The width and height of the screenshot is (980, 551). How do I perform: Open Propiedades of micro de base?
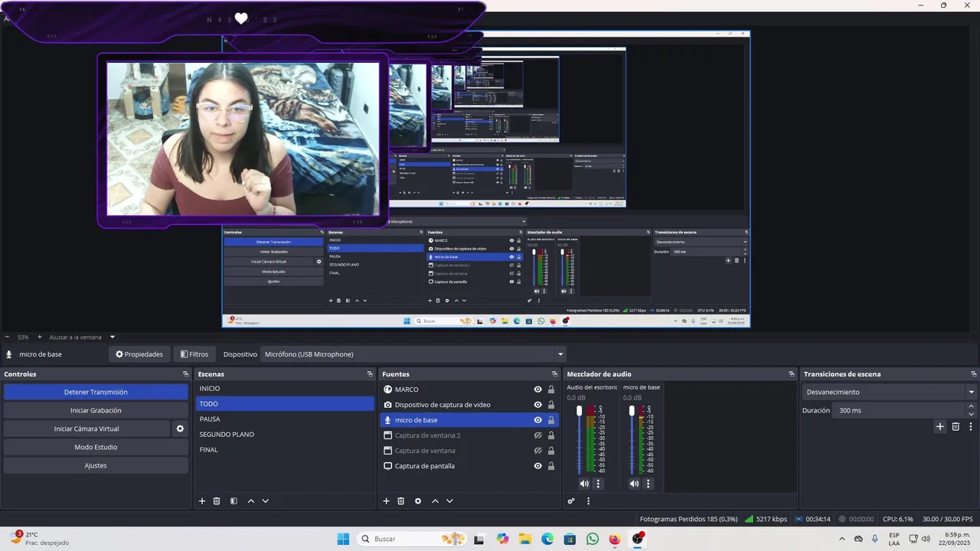coord(139,354)
